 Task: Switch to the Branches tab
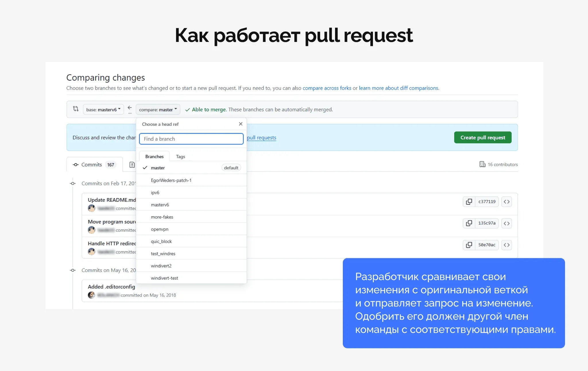click(154, 156)
